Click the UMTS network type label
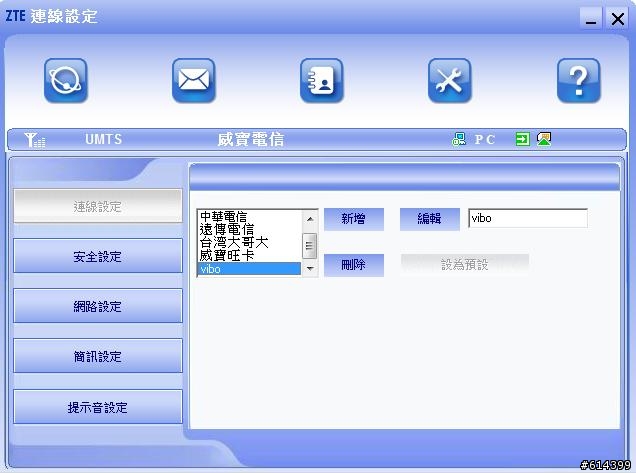The height and width of the screenshot is (473, 636). pos(103,140)
